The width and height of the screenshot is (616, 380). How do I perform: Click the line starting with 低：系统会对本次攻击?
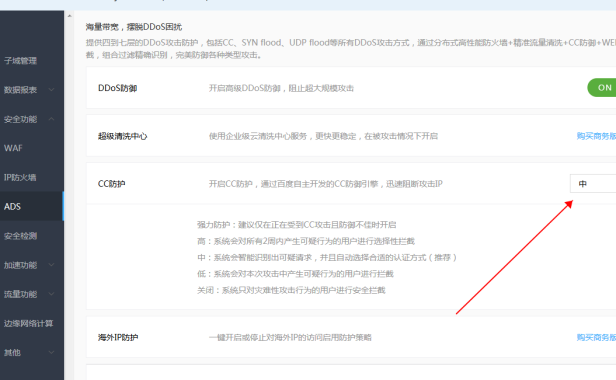(295, 274)
